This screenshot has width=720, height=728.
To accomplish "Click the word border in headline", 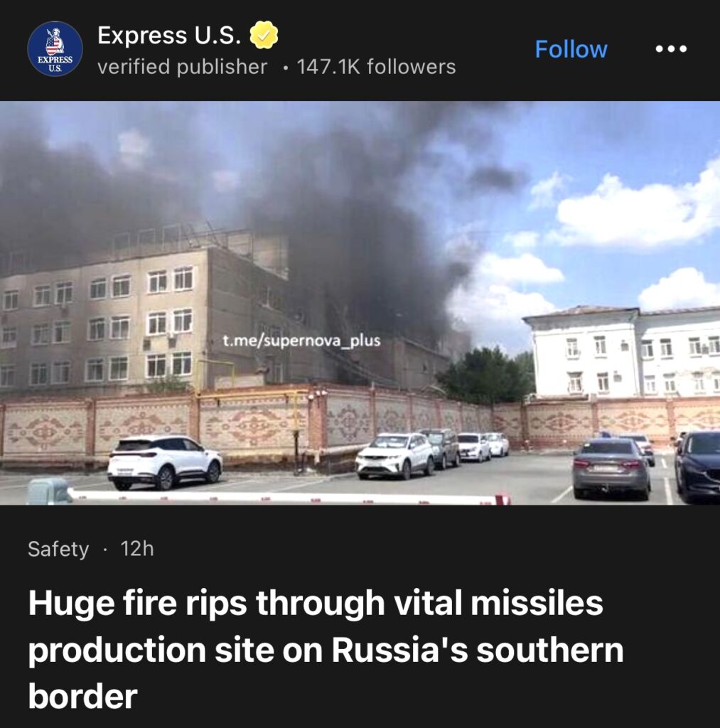I will (82, 696).
